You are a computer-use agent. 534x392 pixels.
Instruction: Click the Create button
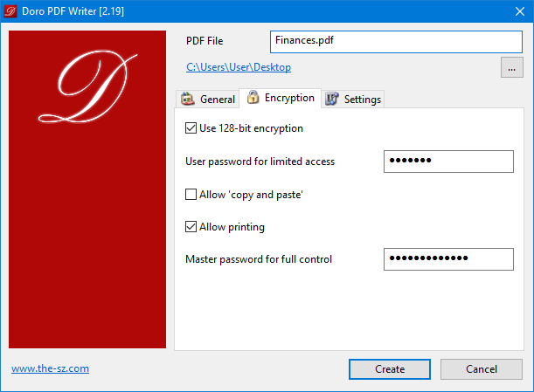390,369
